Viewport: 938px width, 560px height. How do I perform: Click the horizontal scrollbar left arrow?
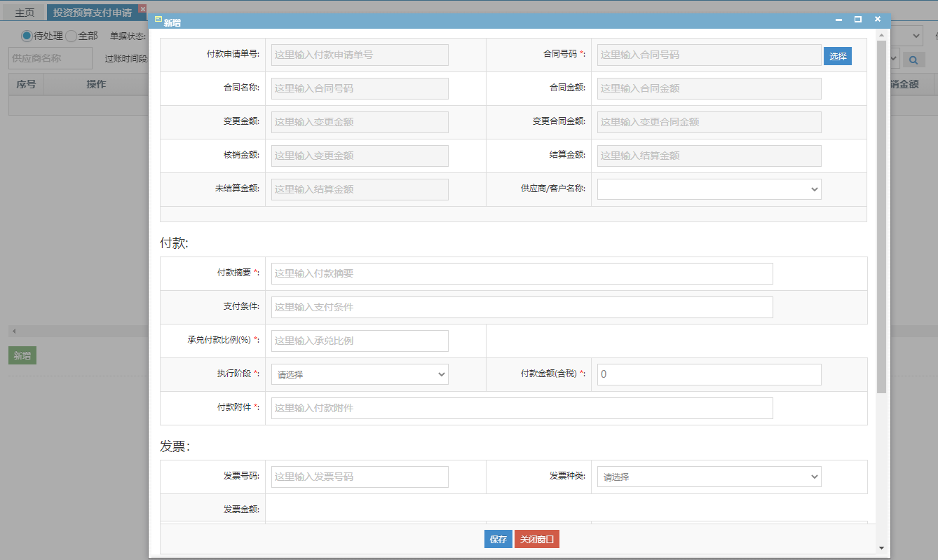(x=13, y=331)
